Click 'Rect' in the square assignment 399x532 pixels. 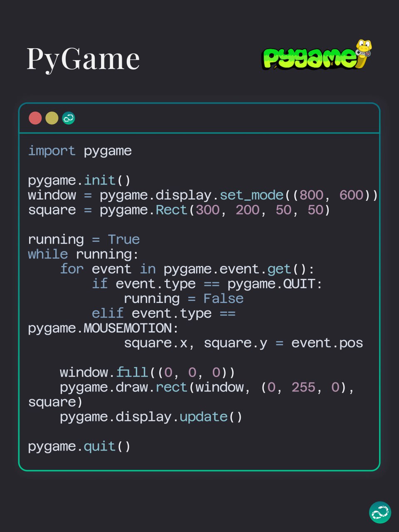point(172,210)
